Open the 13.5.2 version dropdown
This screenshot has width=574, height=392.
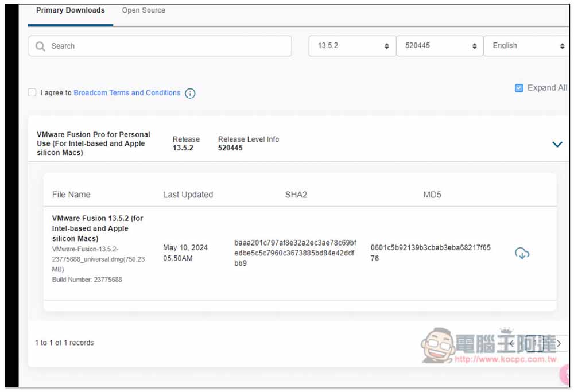pyautogui.click(x=352, y=46)
